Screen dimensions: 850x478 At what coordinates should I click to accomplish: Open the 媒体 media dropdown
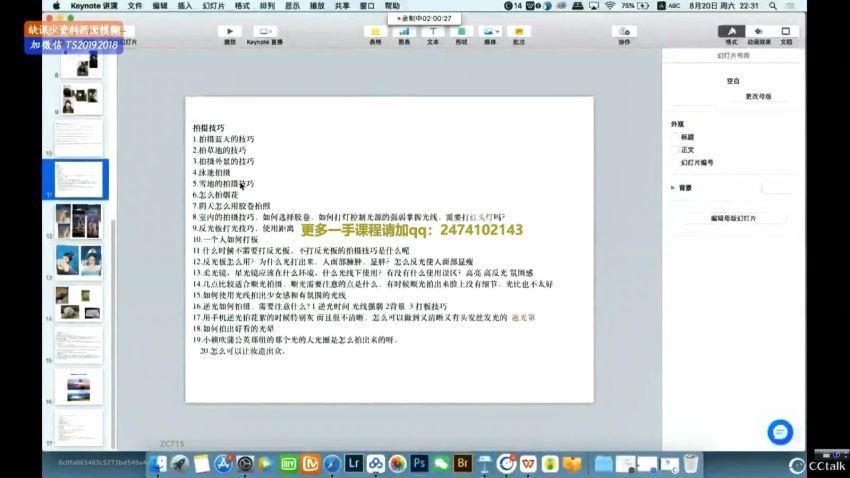490,31
